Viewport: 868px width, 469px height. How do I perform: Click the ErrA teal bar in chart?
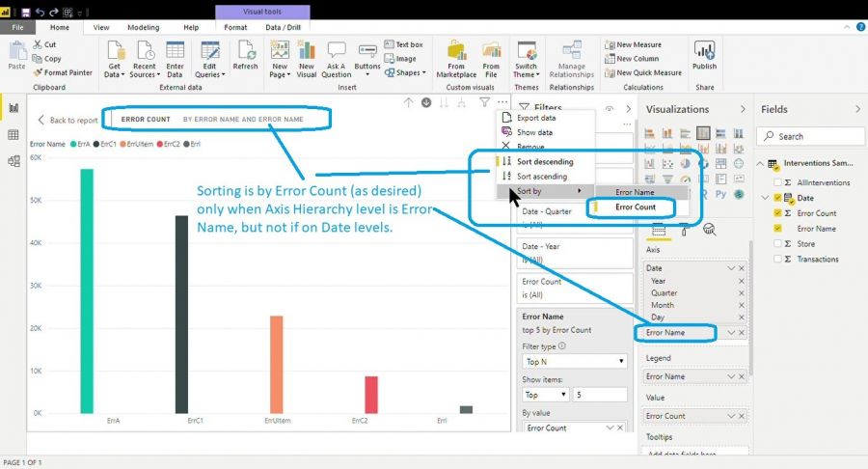point(87,290)
